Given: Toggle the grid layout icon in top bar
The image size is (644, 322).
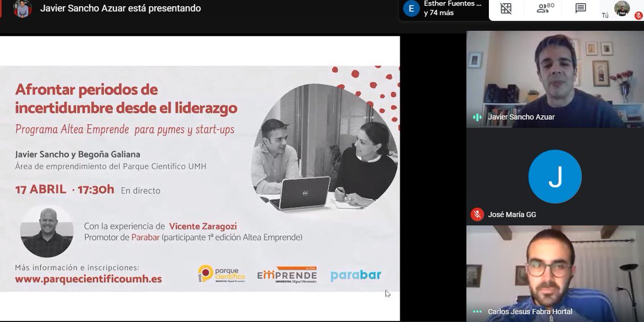Looking at the screenshot, I should (506, 9).
